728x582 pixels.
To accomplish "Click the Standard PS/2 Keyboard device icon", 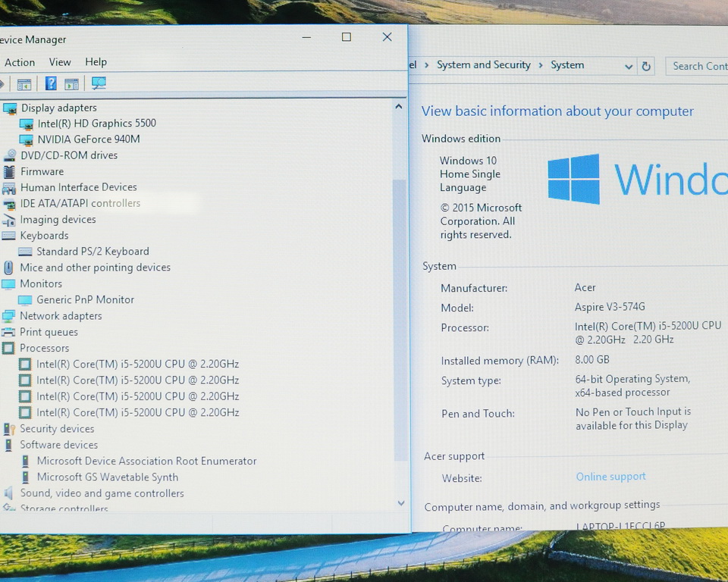I will click(x=25, y=252).
